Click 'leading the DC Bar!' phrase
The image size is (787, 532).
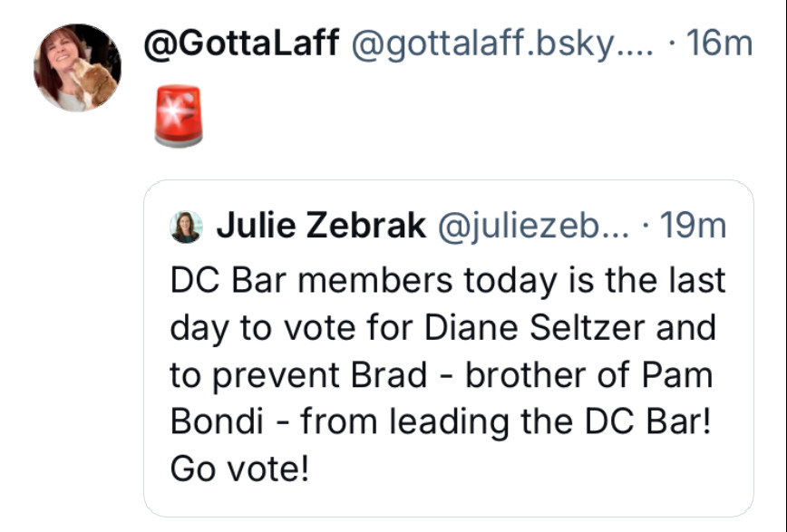pyautogui.click(x=550, y=421)
